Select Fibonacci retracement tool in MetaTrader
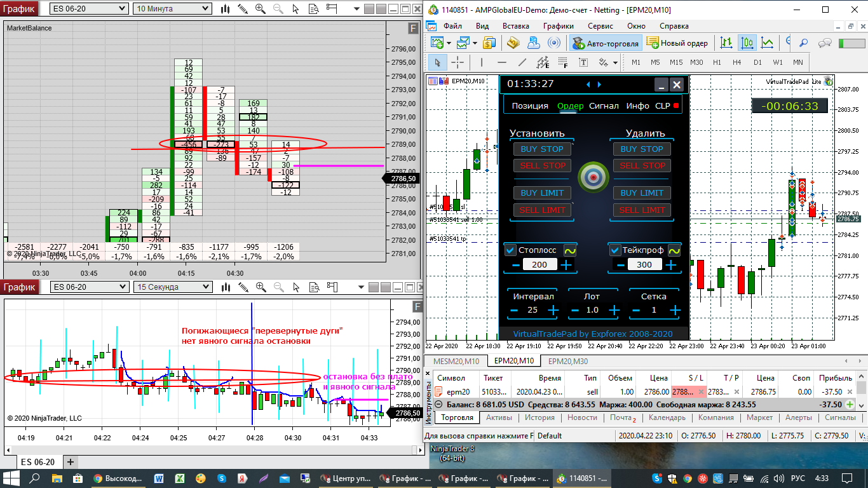This screenshot has height=488, width=868. (563, 62)
